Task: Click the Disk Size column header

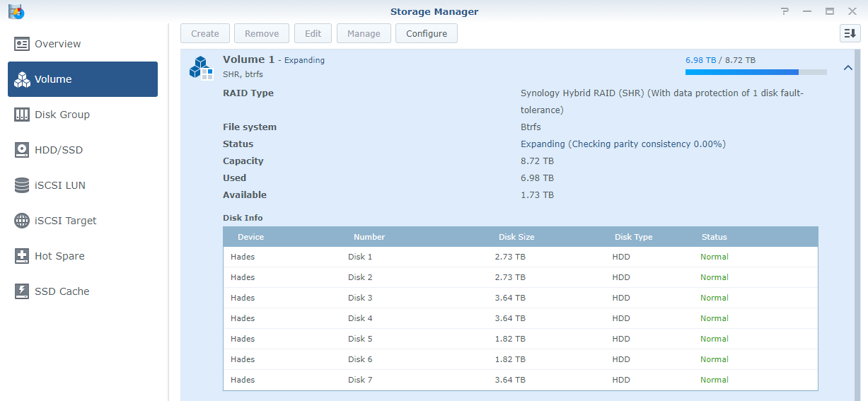Action: coord(516,237)
